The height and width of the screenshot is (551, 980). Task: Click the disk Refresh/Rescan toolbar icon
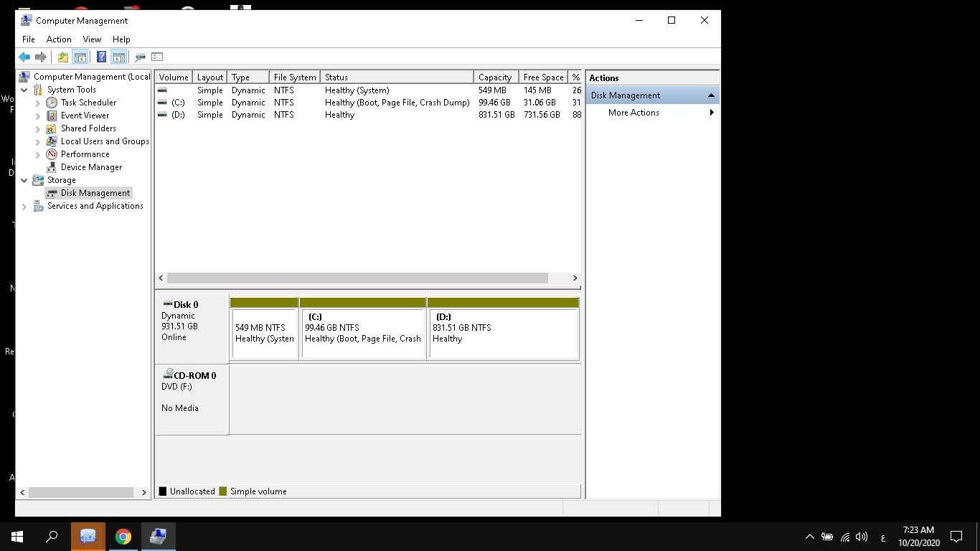coord(141,57)
